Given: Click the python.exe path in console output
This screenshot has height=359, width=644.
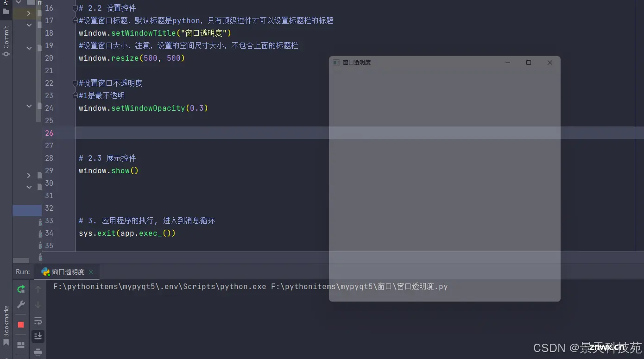Looking at the screenshot, I should pos(160,287).
